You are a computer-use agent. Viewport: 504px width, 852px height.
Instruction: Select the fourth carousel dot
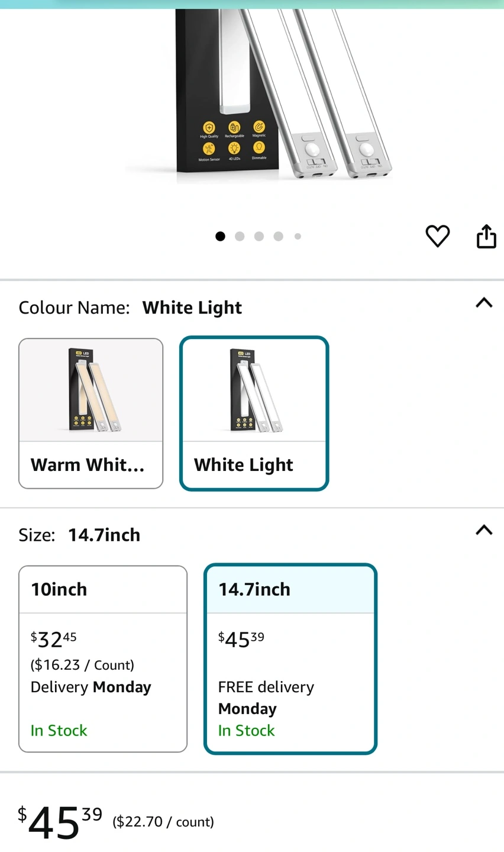(279, 236)
